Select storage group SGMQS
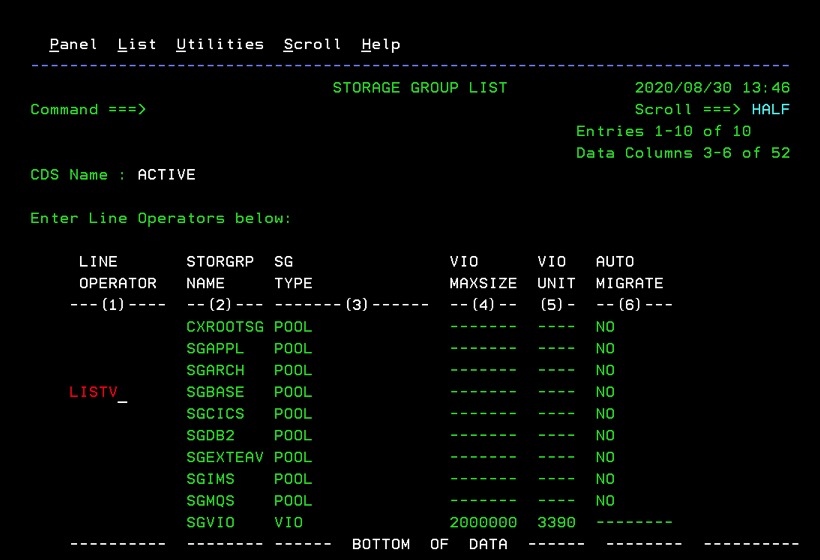820x560 pixels. pos(210,501)
